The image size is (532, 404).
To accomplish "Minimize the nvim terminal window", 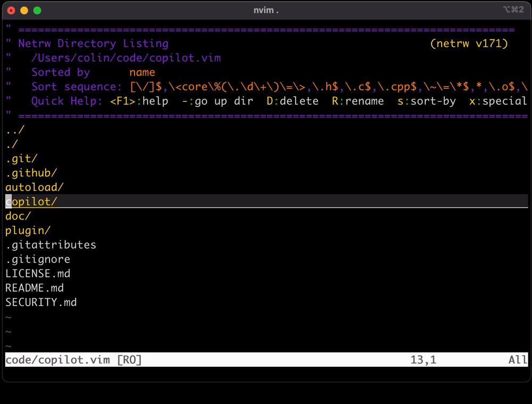I will pos(24,11).
